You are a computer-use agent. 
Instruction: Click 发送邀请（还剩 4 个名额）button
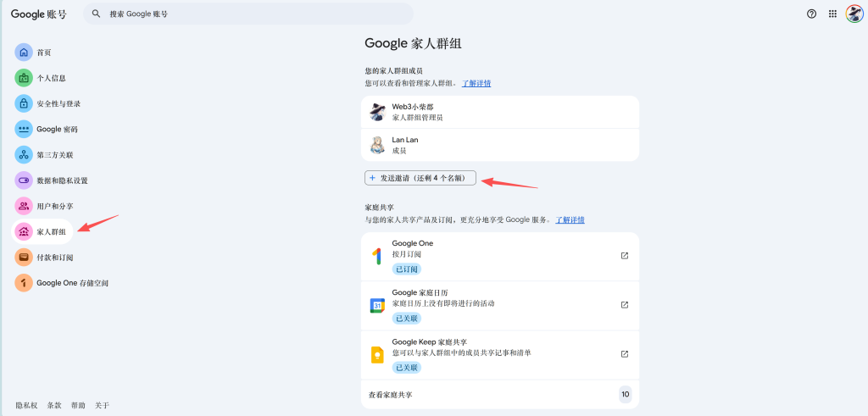[x=420, y=178]
